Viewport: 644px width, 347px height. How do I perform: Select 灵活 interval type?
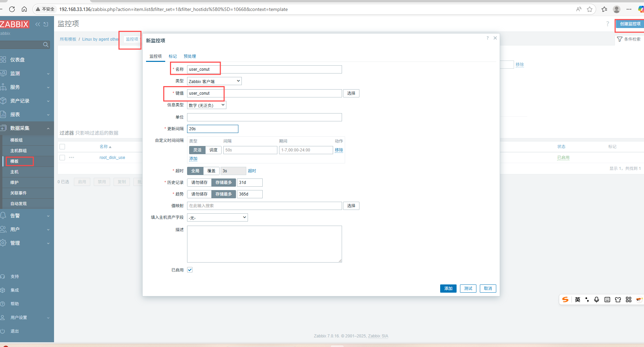197,150
